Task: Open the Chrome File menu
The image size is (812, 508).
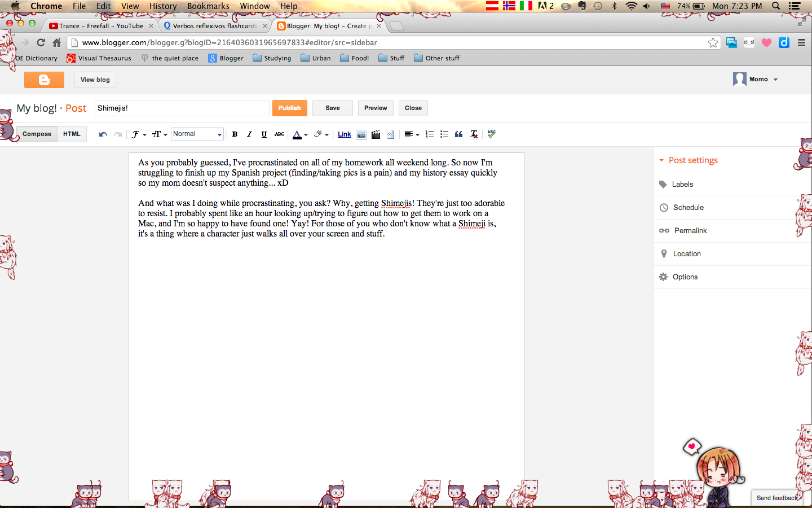Action: click(x=79, y=6)
